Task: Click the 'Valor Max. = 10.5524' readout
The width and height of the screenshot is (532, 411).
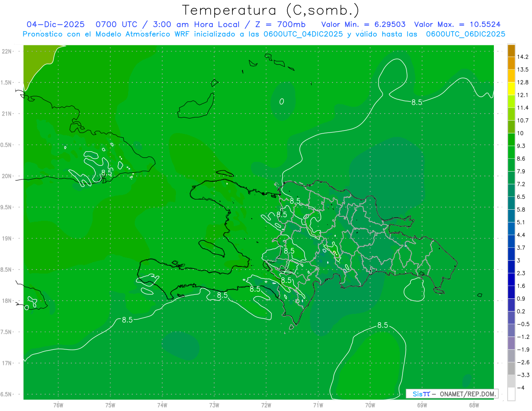Action: (x=457, y=24)
